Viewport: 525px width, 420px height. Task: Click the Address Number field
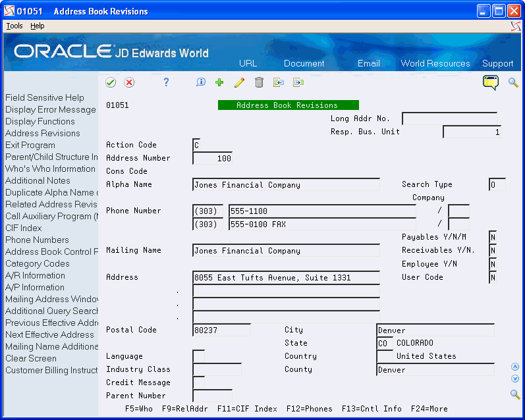(212, 158)
